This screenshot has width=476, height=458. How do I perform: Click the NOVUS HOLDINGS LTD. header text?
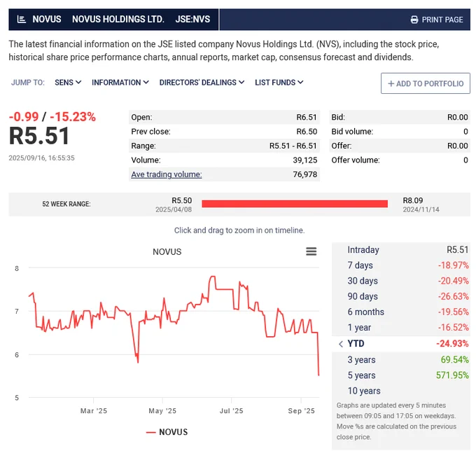click(x=118, y=20)
